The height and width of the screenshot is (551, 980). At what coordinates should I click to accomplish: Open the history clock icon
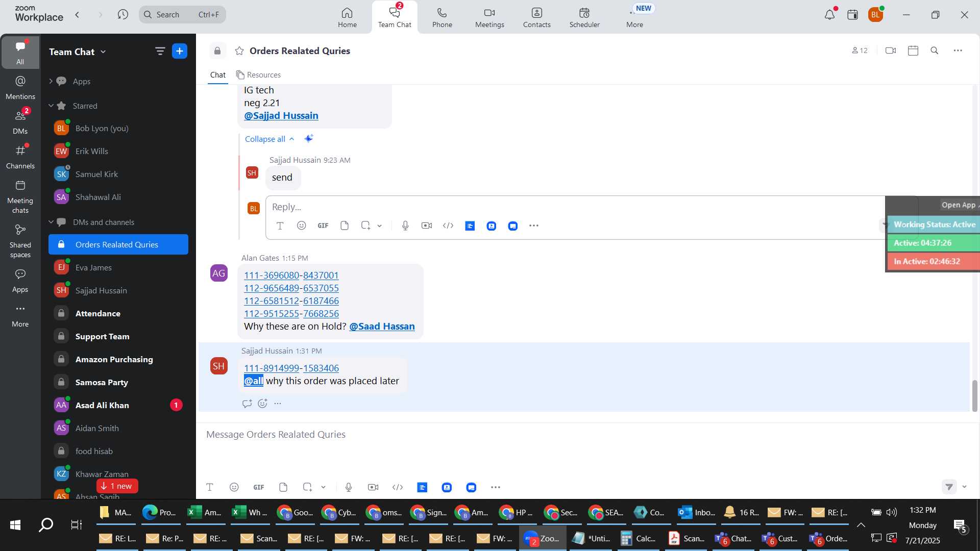pyautogui.click(x=122, y=14)
